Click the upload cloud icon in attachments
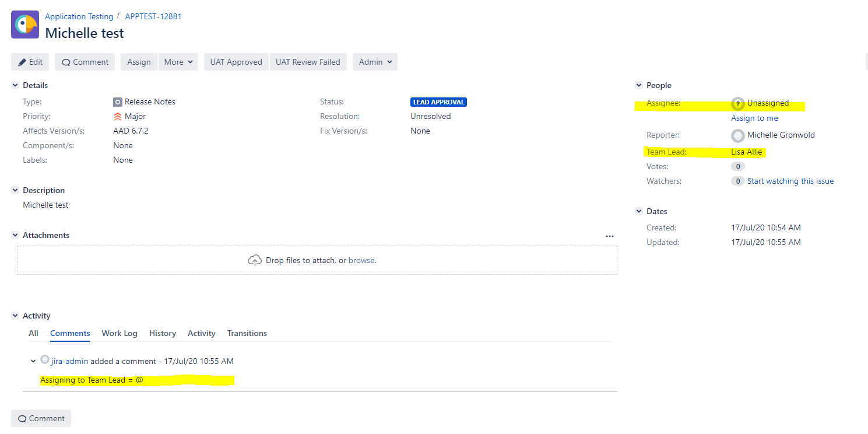The image size is (868, 434). [x=255, y=261]
